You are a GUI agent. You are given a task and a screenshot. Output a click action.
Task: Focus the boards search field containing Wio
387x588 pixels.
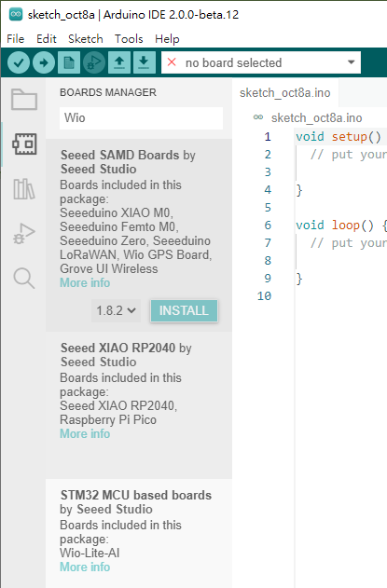pos(141,118)
